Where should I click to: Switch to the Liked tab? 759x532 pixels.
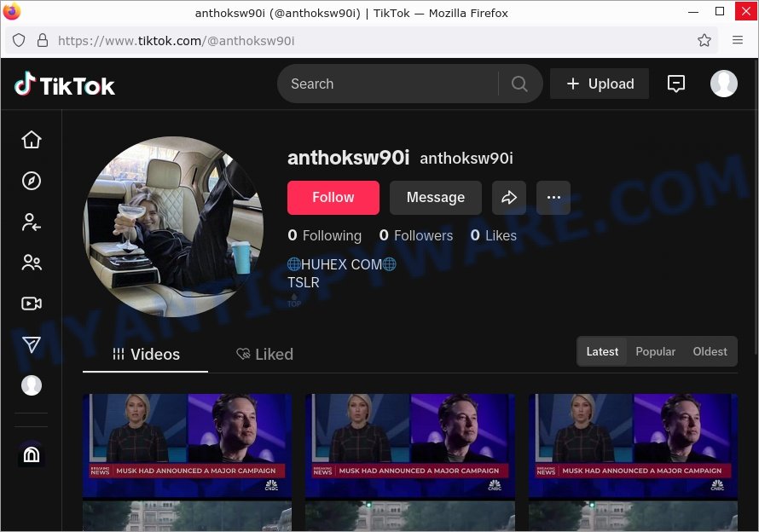(x=264, y=355)
